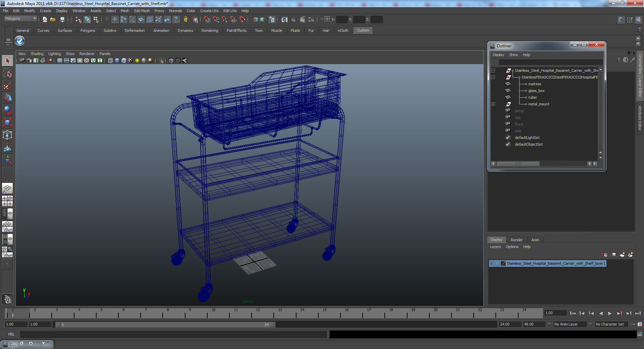Activate the Scale tool (red cube)
Screen dimensions: 644x349
(7, 123)
